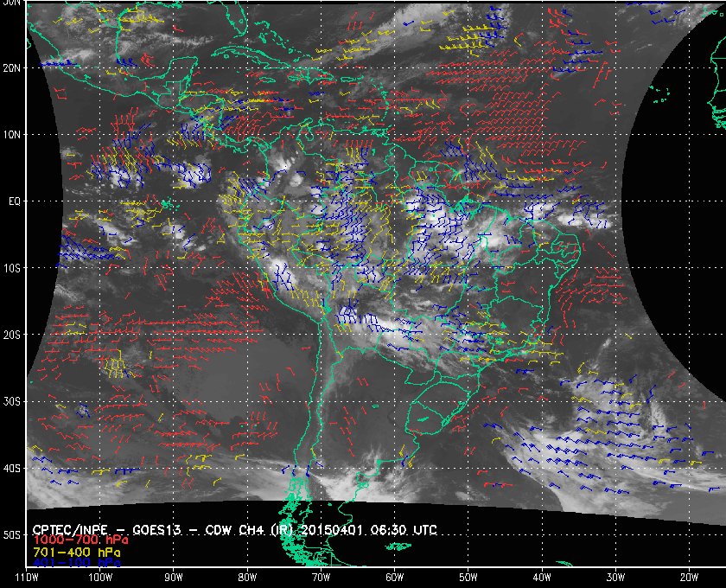Click the yellow 701-400 hPa legend entry
The width and height of the screenshot is (726, 588).
(76, 553)
